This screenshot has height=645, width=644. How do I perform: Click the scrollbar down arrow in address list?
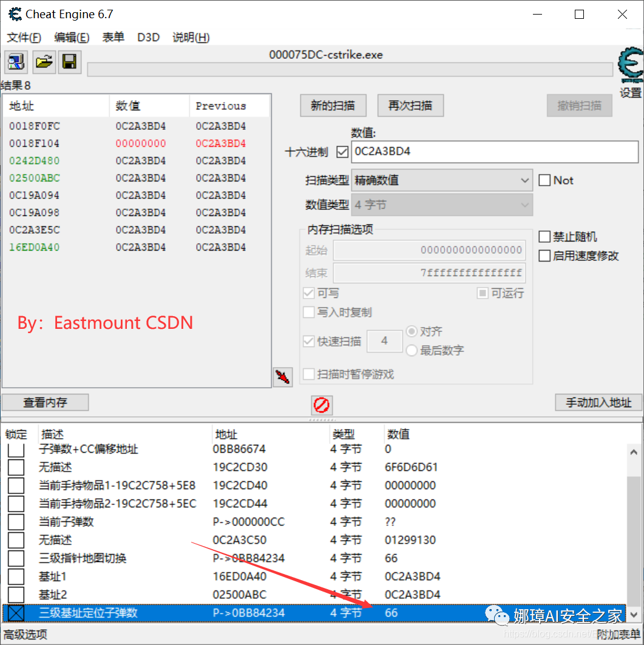634,615
